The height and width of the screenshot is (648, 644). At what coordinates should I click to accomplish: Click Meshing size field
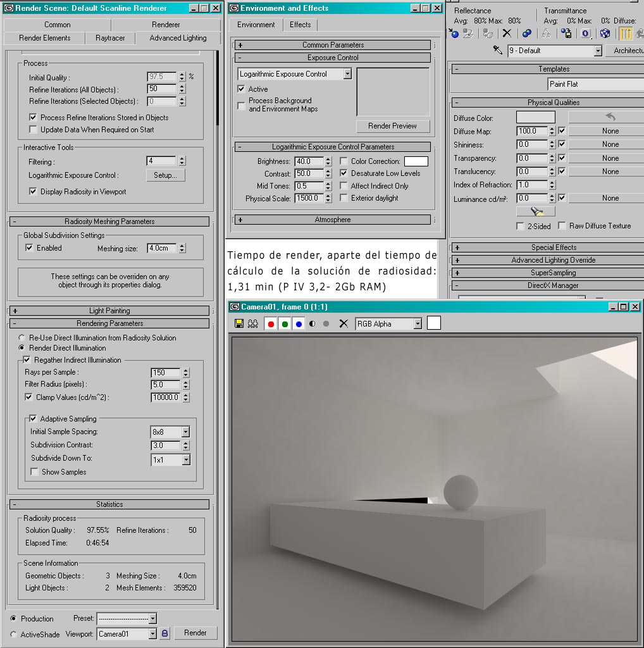162,248
